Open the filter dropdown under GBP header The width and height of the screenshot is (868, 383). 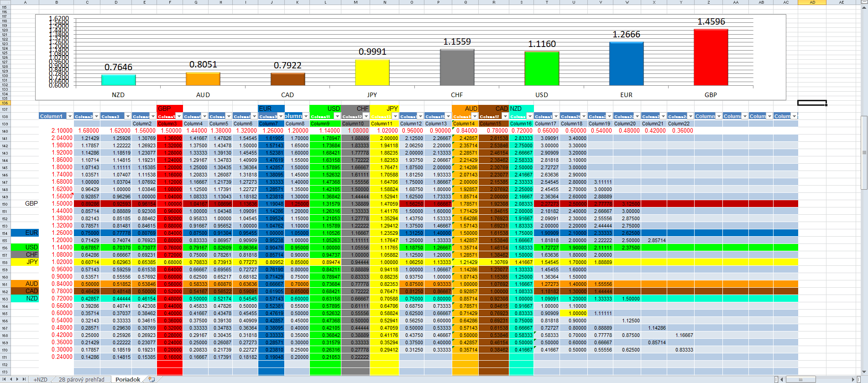pos(179,116)
